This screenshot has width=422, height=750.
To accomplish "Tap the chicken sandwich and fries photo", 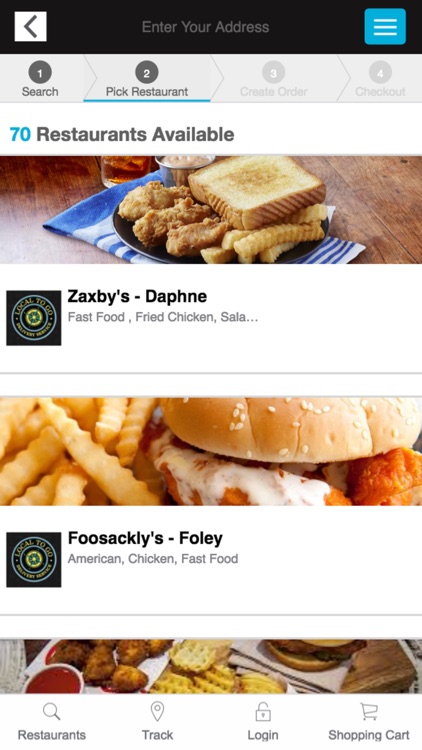I will point(211,452).
